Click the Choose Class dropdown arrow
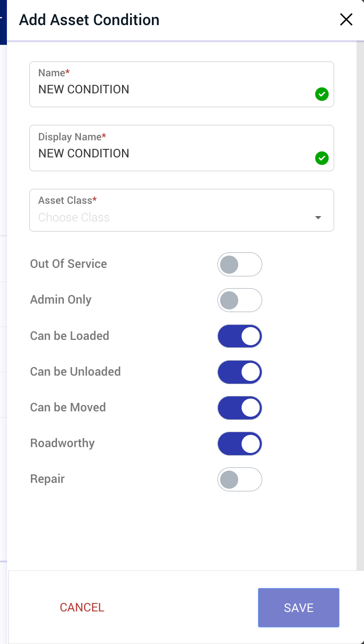Screen dimensions: 364x644 point(318,217)
